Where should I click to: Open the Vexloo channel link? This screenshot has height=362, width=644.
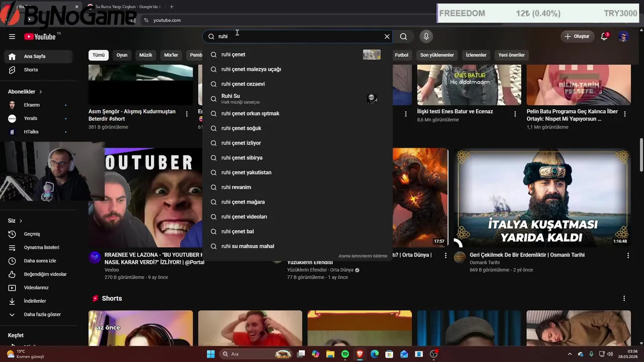click(112, 270)
